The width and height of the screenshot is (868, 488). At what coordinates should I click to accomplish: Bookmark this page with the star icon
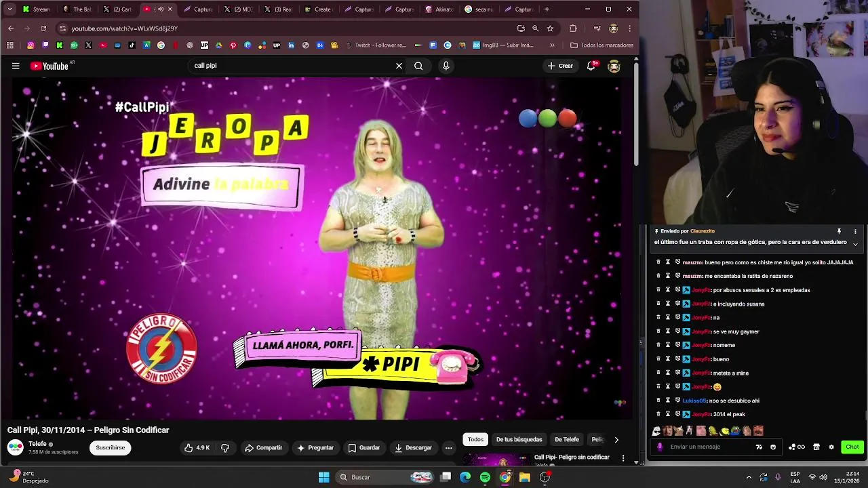click(550, 28)
